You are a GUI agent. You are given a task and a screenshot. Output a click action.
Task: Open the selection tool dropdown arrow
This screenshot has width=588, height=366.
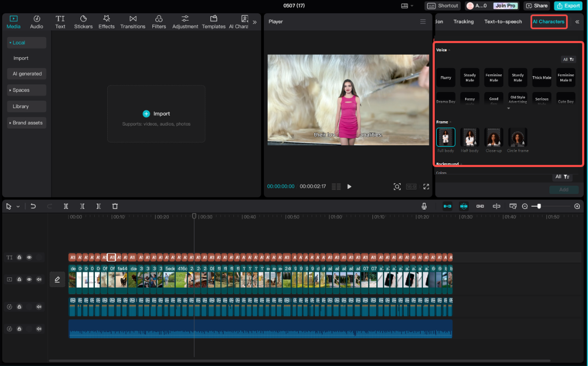tap(18, 206)
